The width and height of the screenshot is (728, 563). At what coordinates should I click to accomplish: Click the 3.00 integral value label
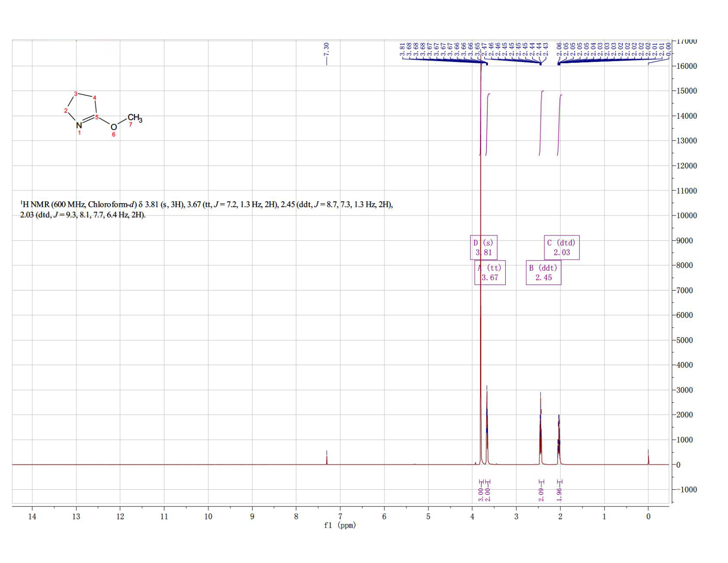coord(481,495)
